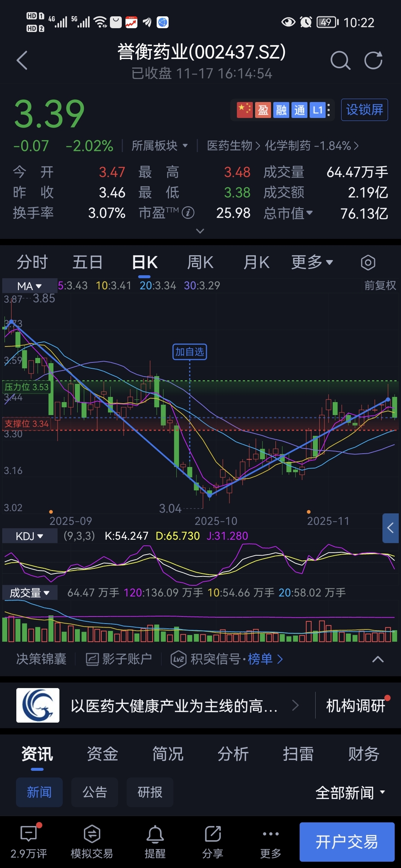
Task: Tap the 盈 profit badge
Action: coord(263,110)
